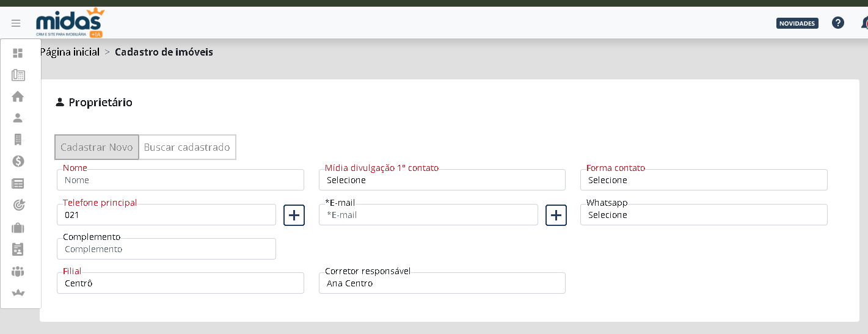The image size is (868, 334).
Task: Open the briefcase icon in sidebar
Action: tap(18, 228)
